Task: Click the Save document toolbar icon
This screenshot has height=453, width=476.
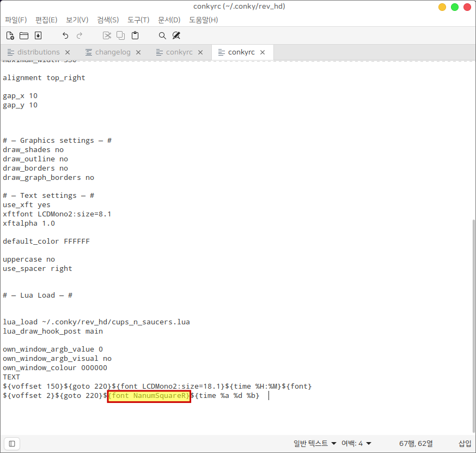Action: [x=38, y=35]
